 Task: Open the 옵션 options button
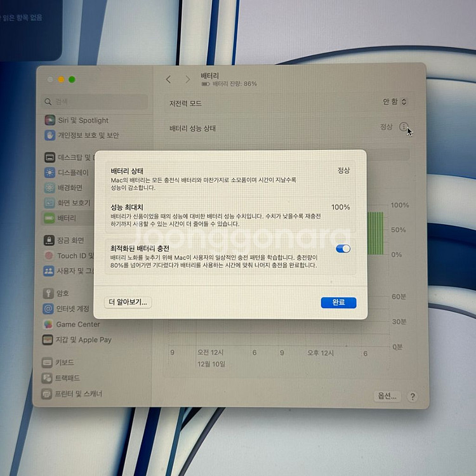(387, 396)
